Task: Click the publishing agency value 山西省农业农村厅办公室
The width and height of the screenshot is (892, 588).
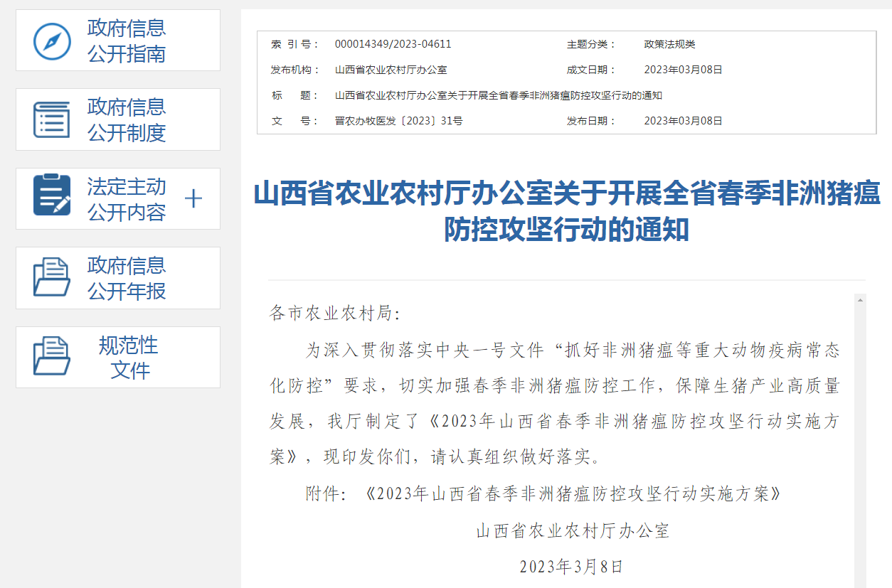Action: (391, 70)
